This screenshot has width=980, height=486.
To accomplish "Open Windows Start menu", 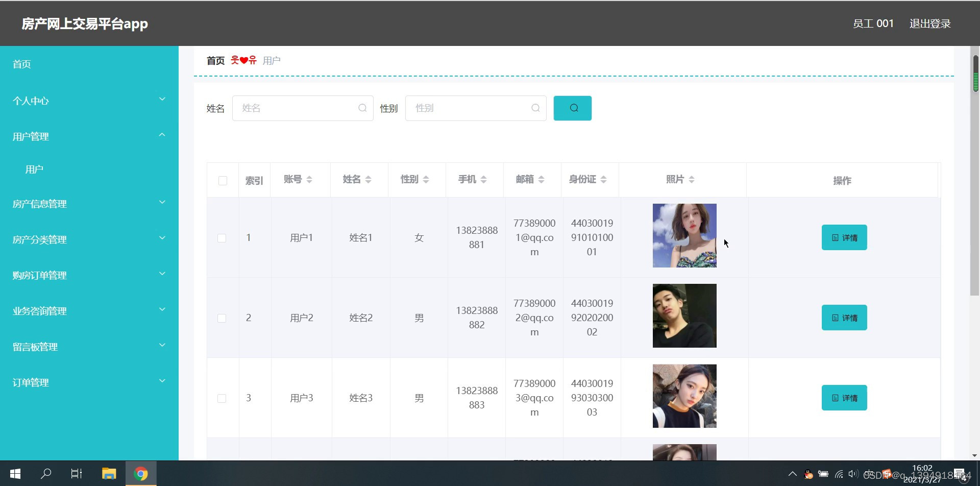I will (15, 474).
